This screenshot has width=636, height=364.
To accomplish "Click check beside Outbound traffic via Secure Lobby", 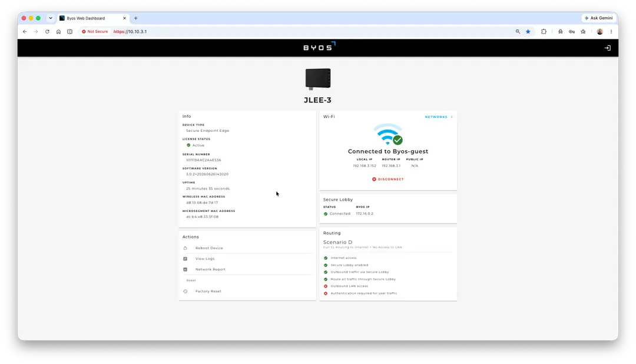I will [325, 272].
